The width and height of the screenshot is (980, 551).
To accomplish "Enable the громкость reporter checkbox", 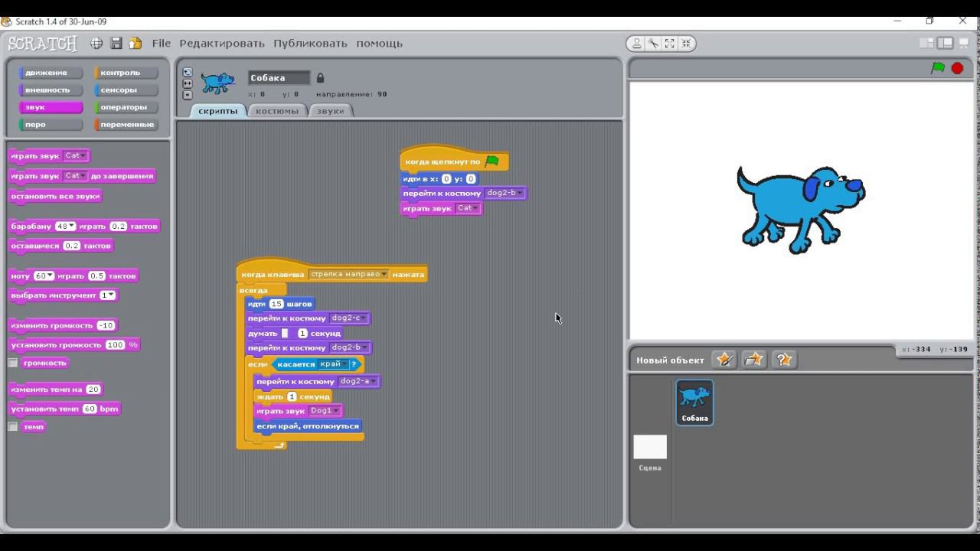I will 13,363.
